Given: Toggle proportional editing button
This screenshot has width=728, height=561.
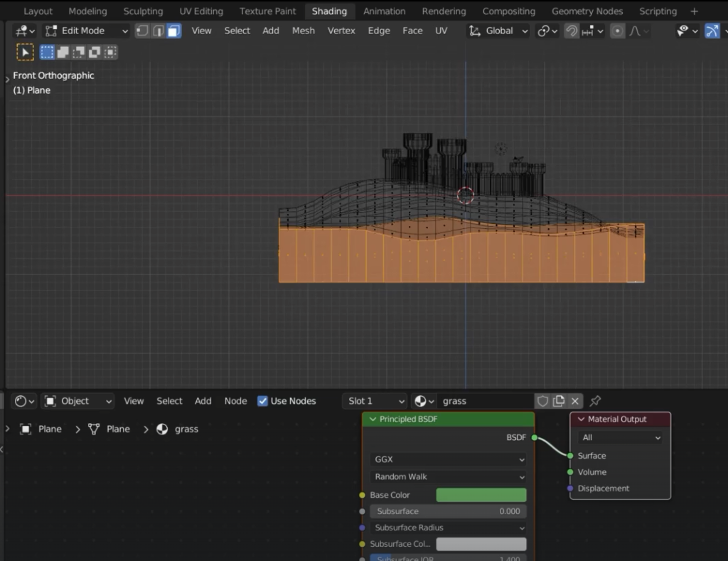Looking at the screenshot, I should (617, 31).
